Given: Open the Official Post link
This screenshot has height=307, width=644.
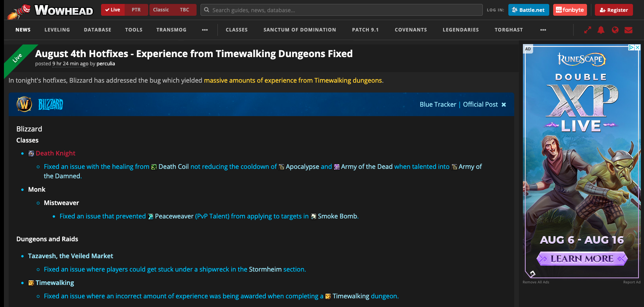Looking at the screenshot, I should click(480, 104).
